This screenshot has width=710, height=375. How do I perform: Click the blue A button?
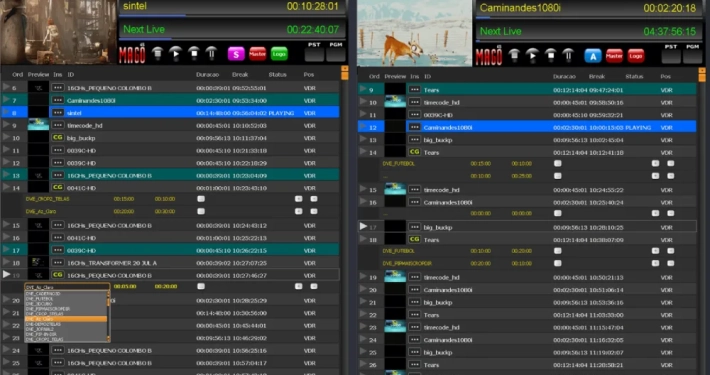[x=593, y=56]
